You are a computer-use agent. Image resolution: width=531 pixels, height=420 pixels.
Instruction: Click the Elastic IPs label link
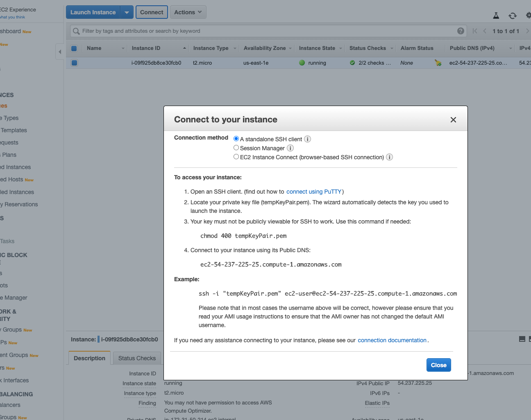click(x=377, y=403)
